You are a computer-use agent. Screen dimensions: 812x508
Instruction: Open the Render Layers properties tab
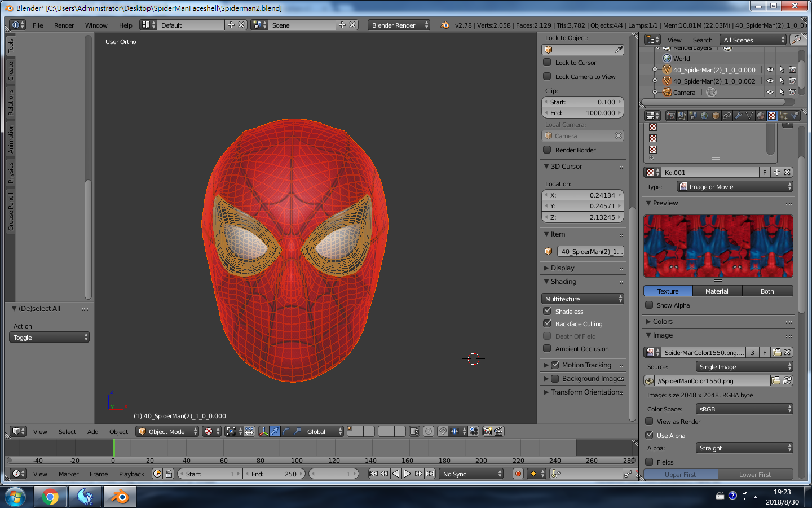682,116
